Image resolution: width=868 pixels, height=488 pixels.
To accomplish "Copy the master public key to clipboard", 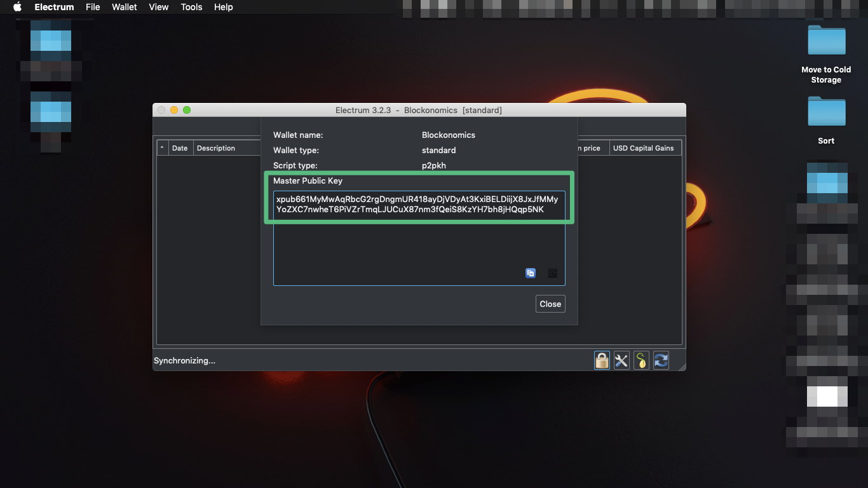I will [531, 273].
